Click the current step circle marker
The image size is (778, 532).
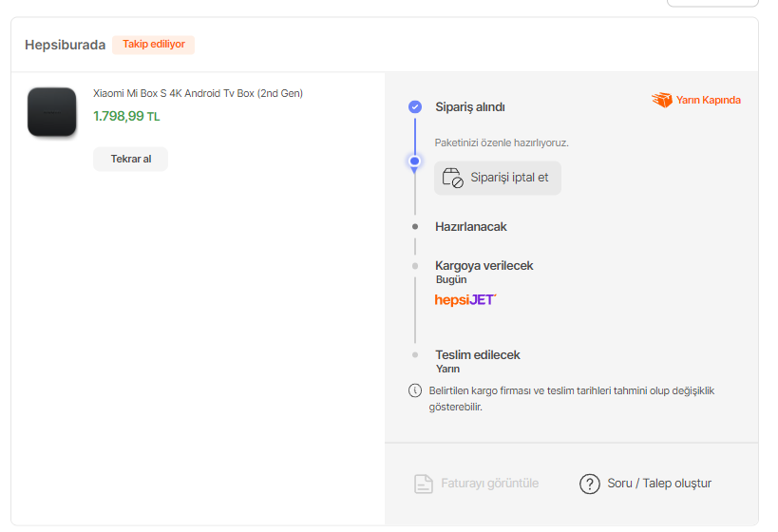(x=414, y=161)
